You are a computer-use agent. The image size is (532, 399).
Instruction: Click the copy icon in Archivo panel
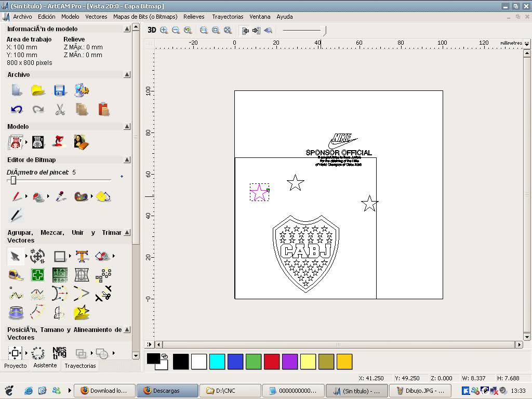point(82,109)
